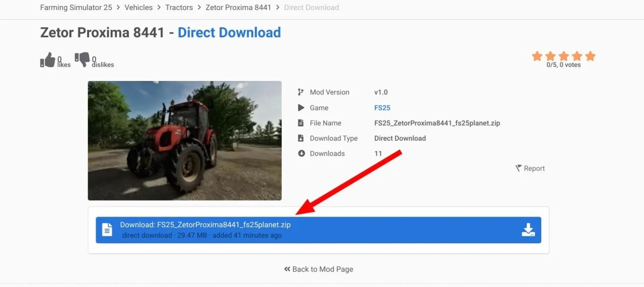Rate the mod with the fifth star

[590, 56]
